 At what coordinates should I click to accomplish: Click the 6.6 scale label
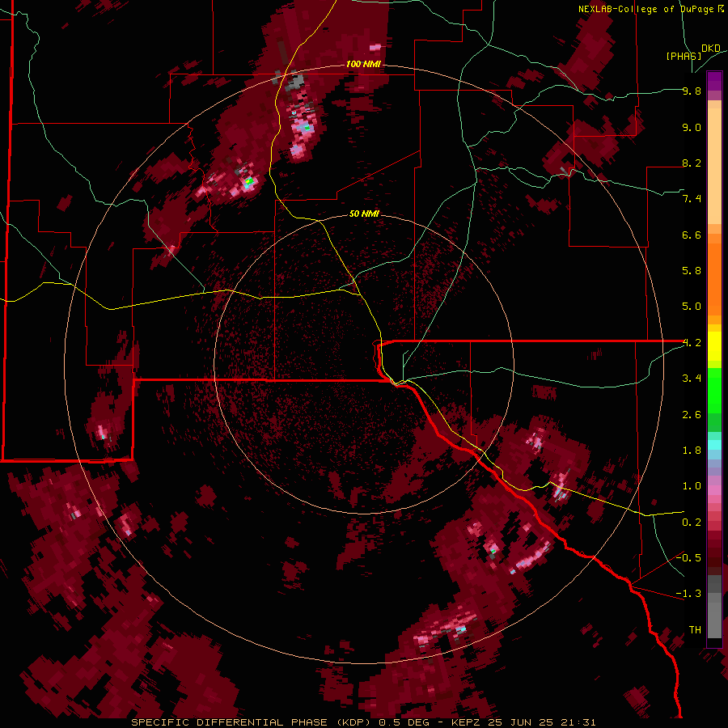(692, 235)
